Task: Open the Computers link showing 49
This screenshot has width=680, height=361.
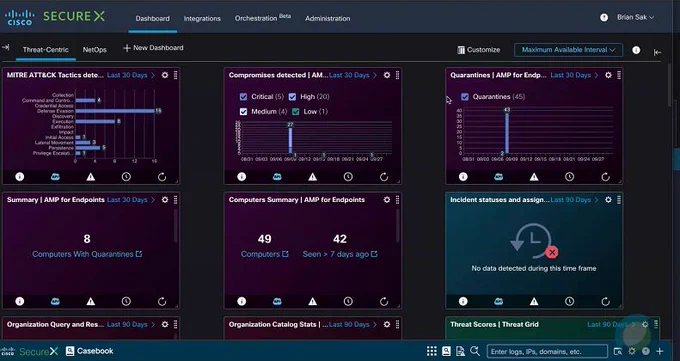Action: click(265, 254)
